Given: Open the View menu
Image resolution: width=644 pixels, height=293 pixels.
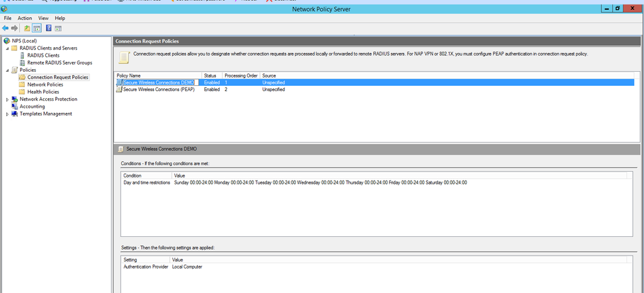Looking at the screenshot, I should (43, 18).
